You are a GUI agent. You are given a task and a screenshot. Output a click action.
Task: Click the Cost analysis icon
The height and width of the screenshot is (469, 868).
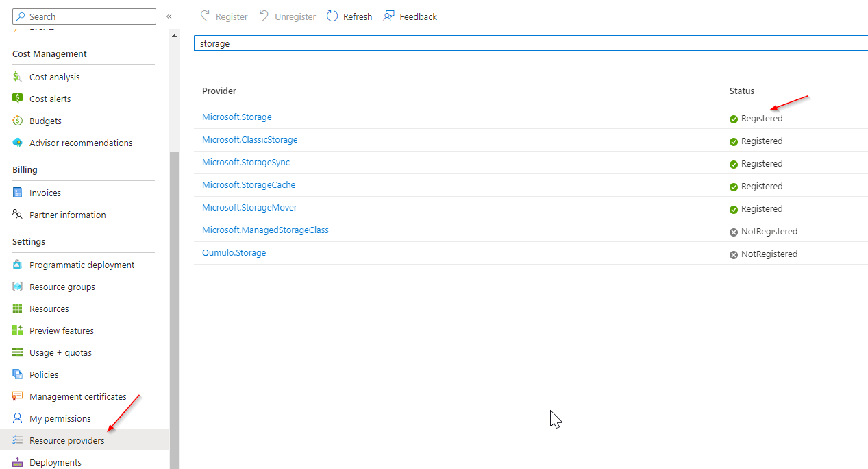(18, 77)
